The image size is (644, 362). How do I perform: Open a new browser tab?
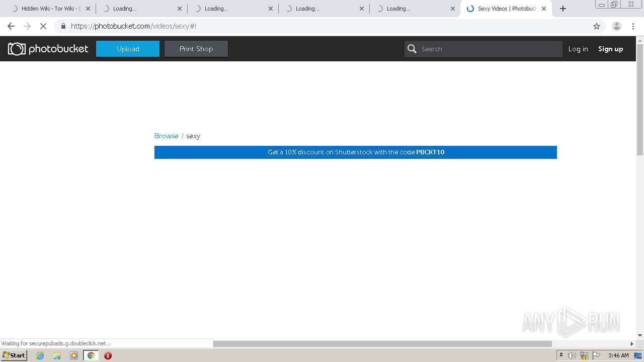point(563,9)
